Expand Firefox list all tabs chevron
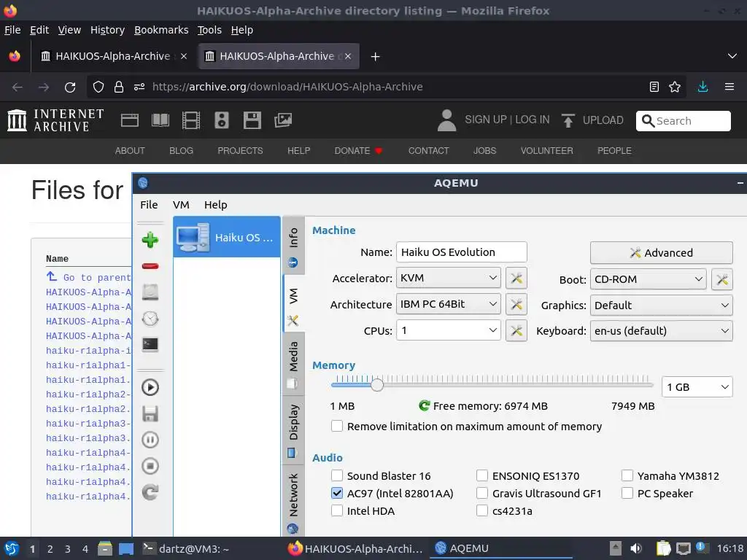This screenshot has height=560, width=747. pyautogui.click(x=732, y=56)
